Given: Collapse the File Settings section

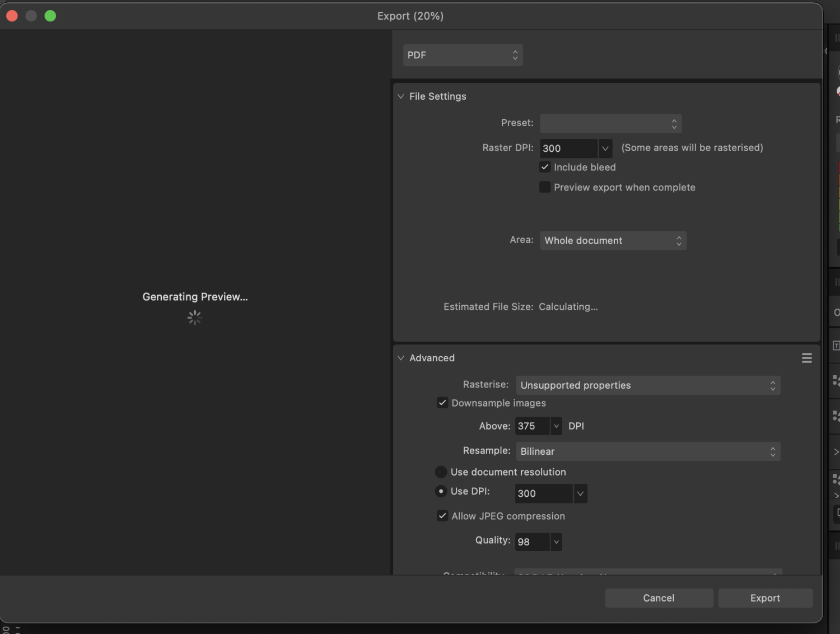Looking at the screenshot, I should [401, 96].
